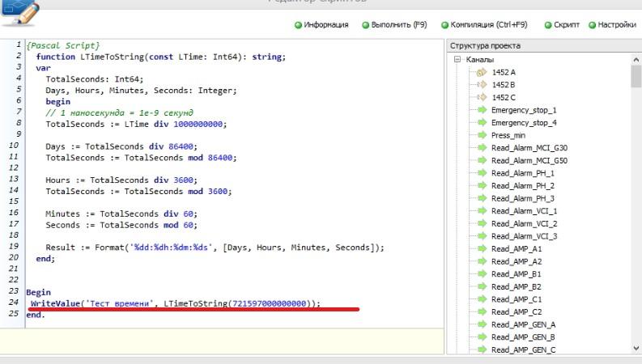Run script with Выполнить (F9)

point(394,25)
